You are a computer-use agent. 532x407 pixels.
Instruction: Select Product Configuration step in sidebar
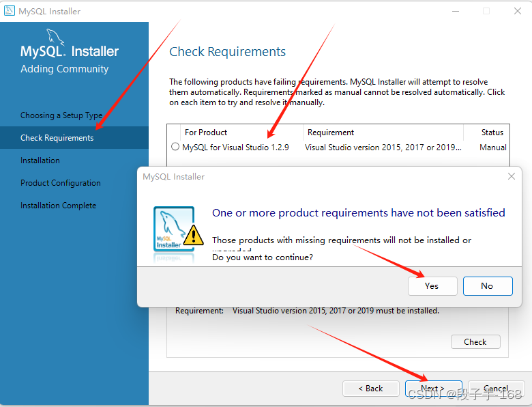(61, 183)
